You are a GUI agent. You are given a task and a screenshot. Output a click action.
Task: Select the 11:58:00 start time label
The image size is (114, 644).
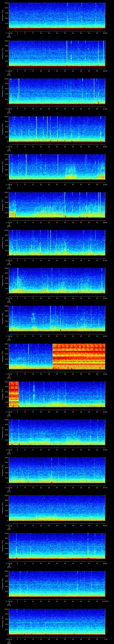coord(9,563)
